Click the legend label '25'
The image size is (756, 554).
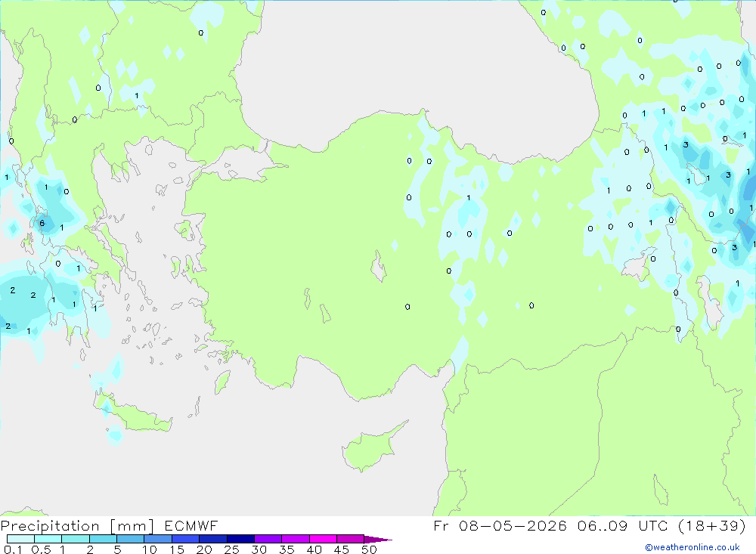pos(232,549)
